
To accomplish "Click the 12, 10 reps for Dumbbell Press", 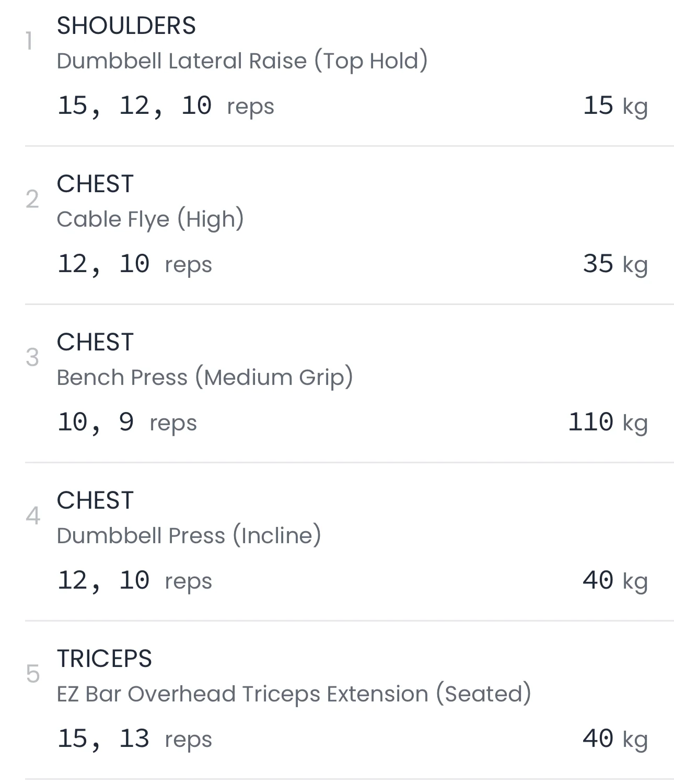I will point(134,581).
